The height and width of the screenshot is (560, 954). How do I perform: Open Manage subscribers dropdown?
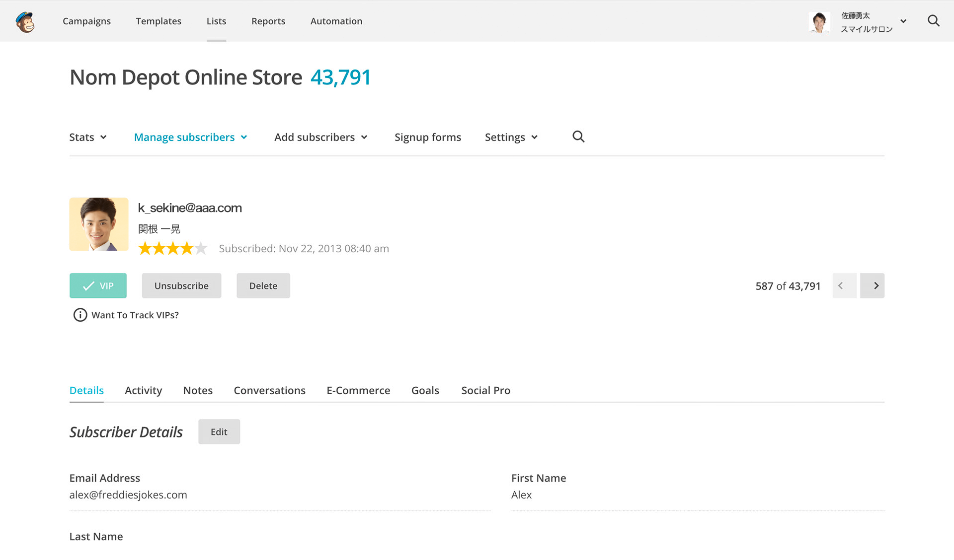point(190,138)
